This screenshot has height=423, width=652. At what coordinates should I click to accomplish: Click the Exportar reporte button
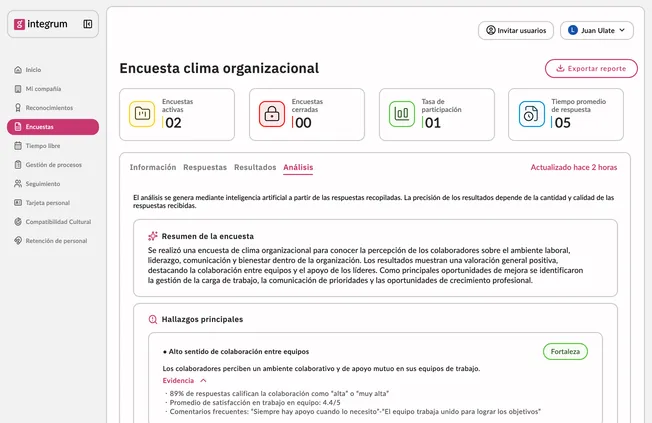tap(591, 69)
